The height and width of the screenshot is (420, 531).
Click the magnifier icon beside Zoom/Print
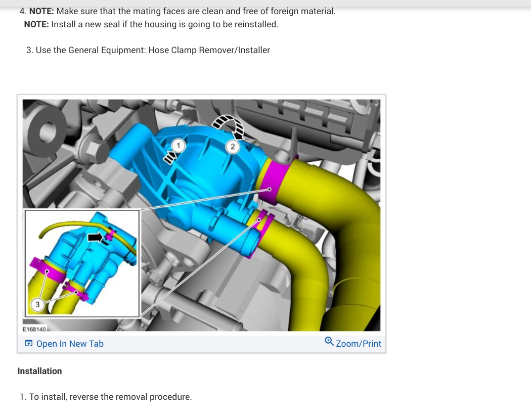329,341
